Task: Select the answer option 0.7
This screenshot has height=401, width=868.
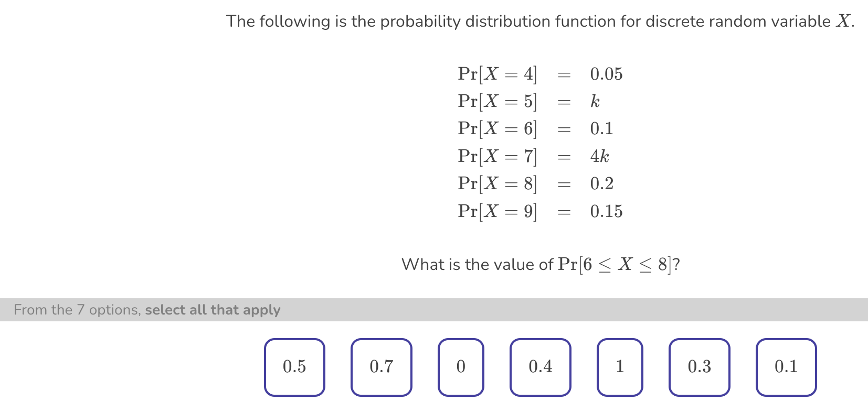Action: click(x=382, y=366)
